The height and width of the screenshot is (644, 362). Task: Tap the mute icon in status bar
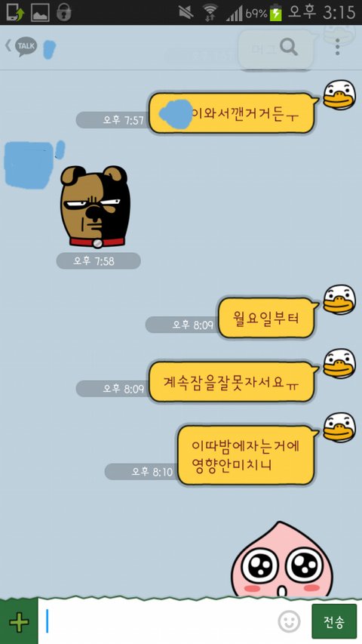tap(186, 12)
